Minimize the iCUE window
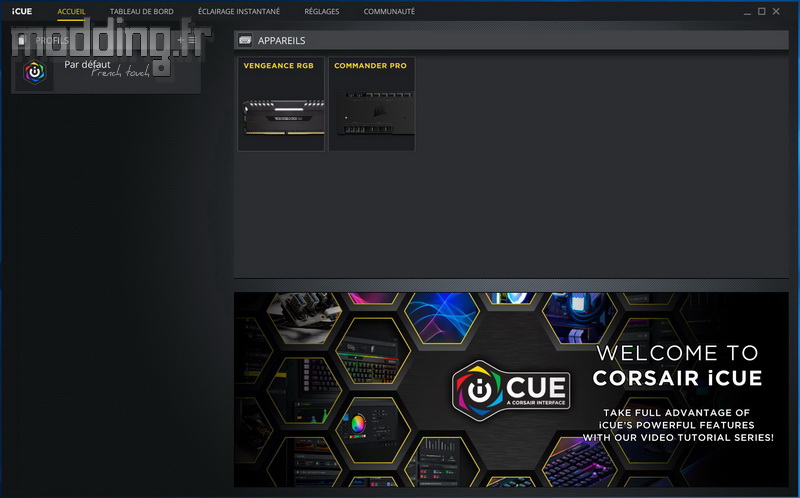 (747, 12)
